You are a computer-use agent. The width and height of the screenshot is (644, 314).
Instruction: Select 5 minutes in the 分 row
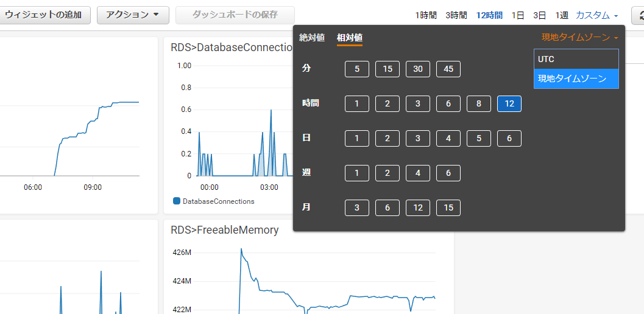tap(357, 69)
